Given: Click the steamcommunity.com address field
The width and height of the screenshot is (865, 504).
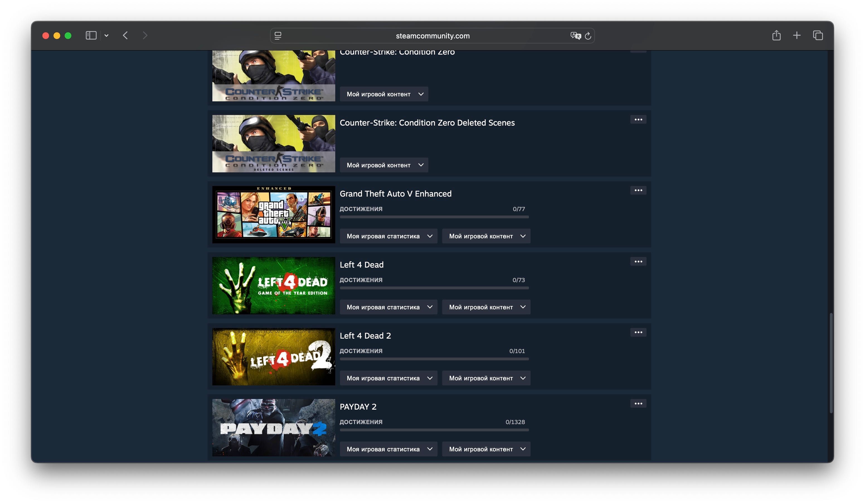Looking at the screenshot, I should 432,36.
